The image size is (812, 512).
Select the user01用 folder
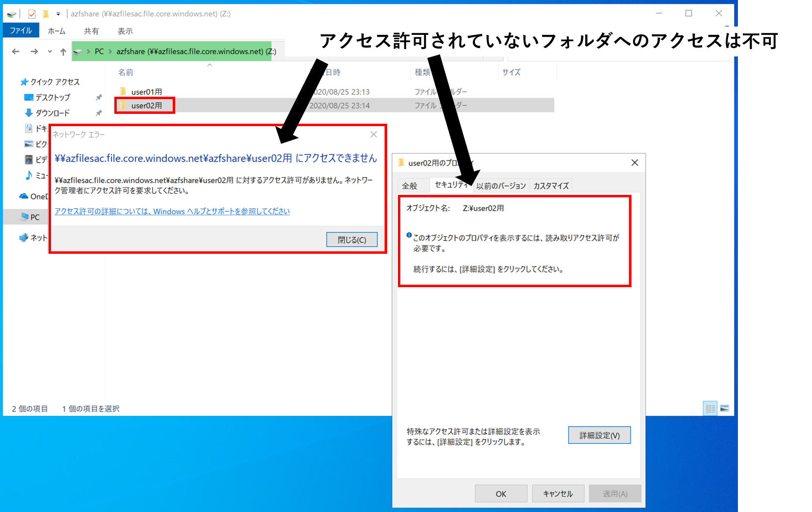pos(146,92)
